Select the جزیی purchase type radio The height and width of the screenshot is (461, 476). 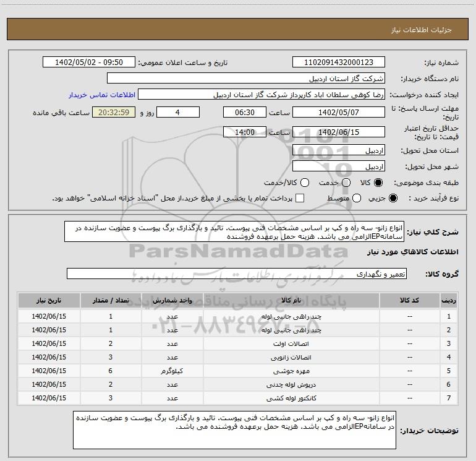pyautogui.click(x=393, y=198)
